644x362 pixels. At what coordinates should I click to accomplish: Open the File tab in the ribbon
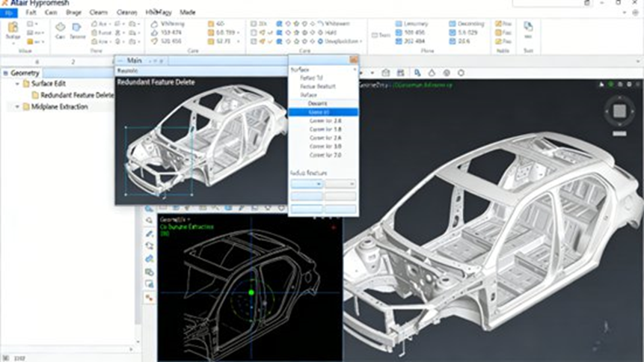coord(9,13)
